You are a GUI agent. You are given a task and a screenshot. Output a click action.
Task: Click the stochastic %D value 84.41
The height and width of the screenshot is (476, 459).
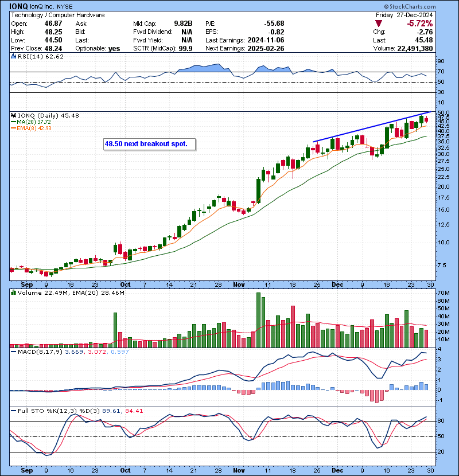[x=134, y=411]
